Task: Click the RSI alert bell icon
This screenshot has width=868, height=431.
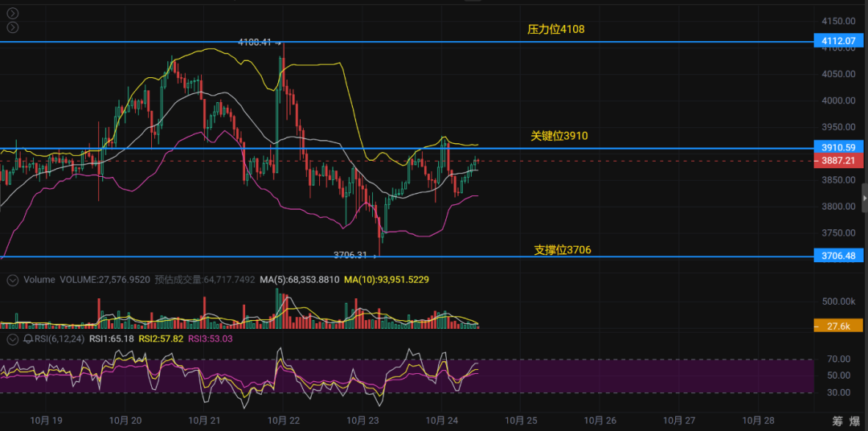Action: (x=28, y=339)
